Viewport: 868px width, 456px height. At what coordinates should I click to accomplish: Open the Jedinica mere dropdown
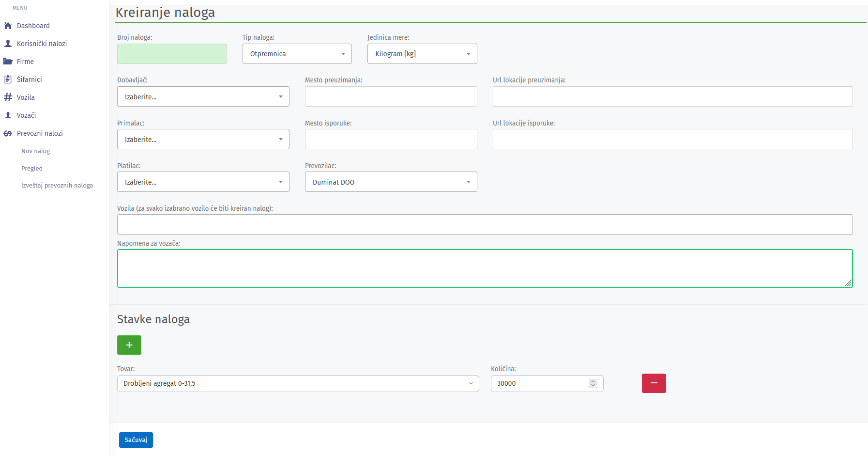click(x=422, y=54)
